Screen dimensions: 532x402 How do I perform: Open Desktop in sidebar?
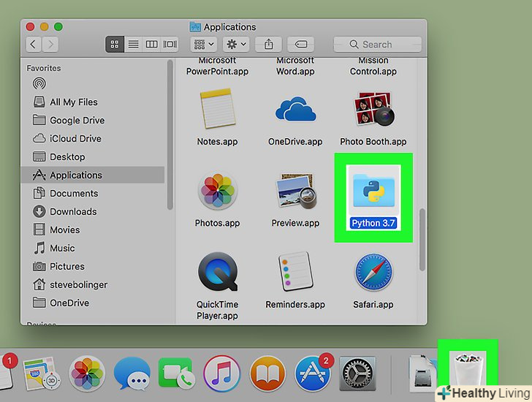tap(93, 157)
